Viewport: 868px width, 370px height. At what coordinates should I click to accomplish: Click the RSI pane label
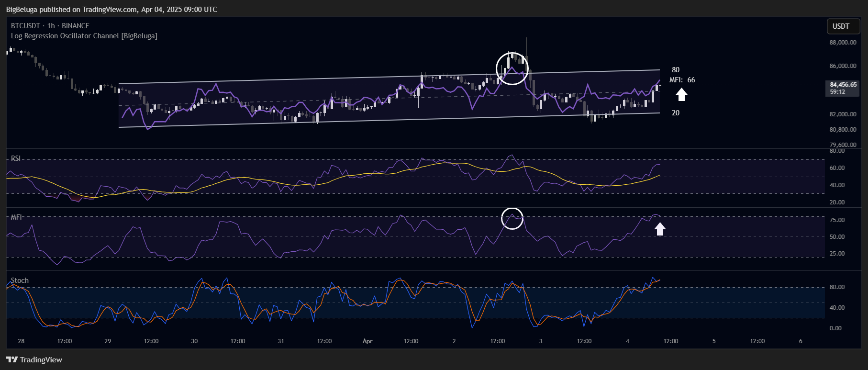[x=16, y=158]
